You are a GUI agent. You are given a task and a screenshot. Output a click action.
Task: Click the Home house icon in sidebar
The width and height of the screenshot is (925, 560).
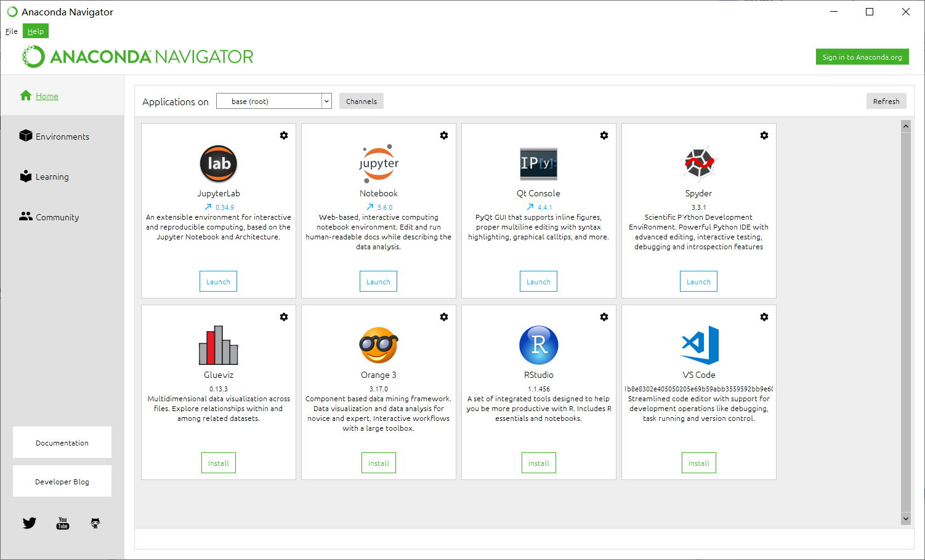(x=26, y=95)
